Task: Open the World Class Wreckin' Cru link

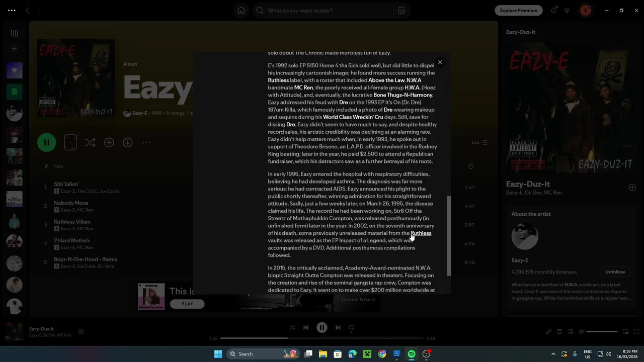Action: (x=353, y=117)
